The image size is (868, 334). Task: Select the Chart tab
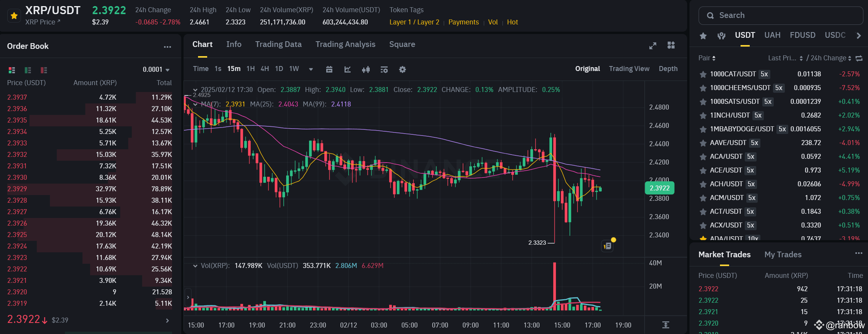[x=203, y=44]
